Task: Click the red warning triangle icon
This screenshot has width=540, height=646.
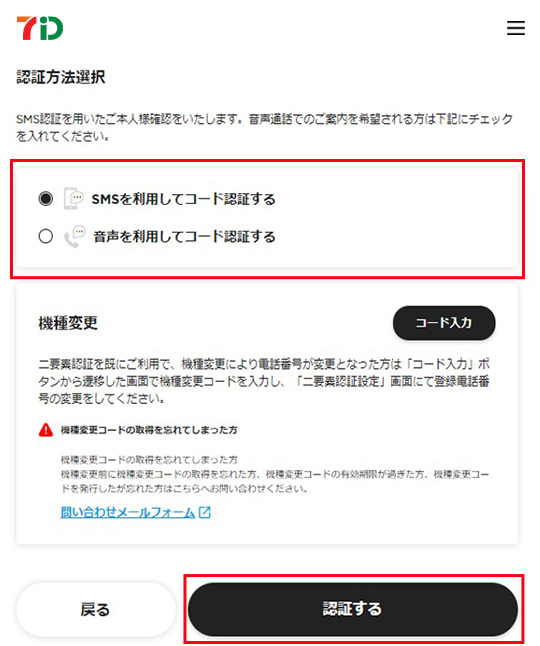Action: coord(46,430)
